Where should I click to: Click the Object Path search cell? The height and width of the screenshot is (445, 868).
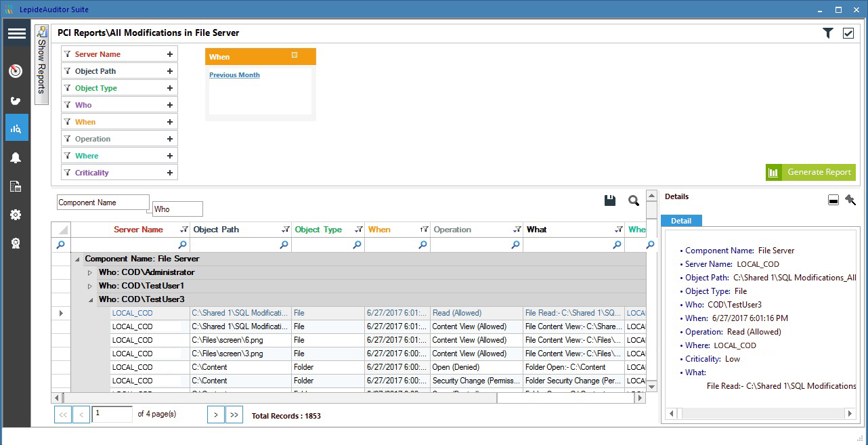pos(240,245)
